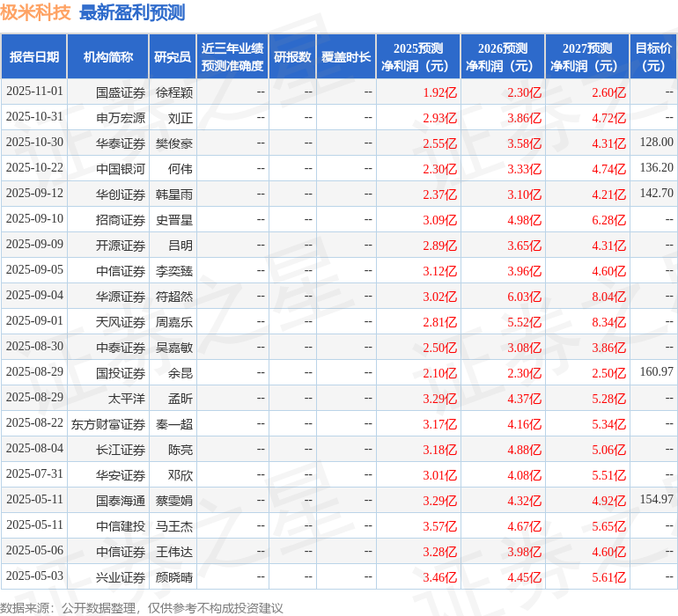Click analyst name 蔡雯娟

pyautogui.click(x=173, y=501)
